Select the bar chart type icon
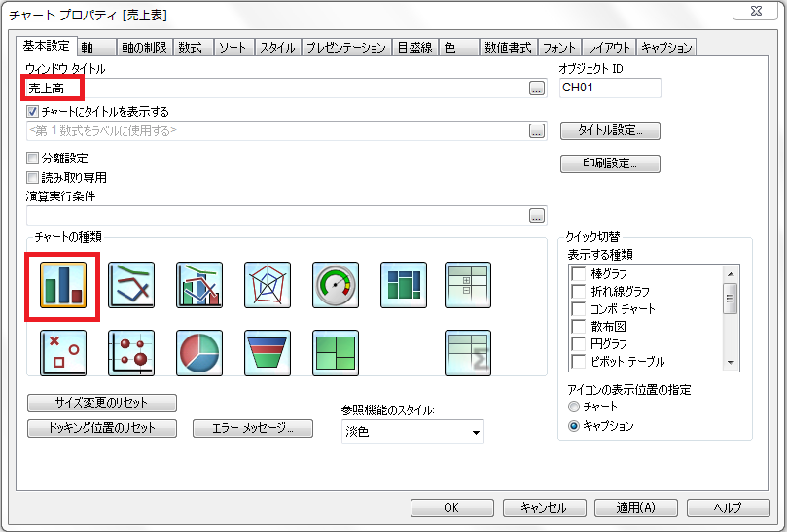 pos(63,286)
